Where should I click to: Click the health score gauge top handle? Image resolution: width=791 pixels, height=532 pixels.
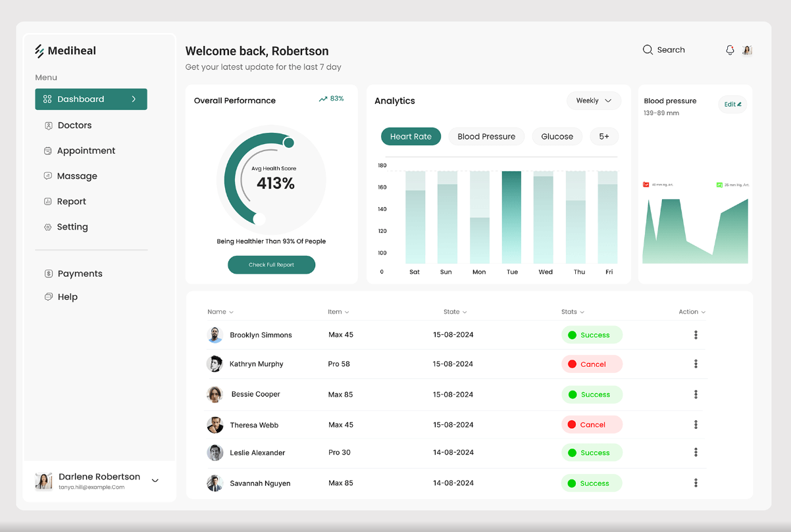[288, 143]
